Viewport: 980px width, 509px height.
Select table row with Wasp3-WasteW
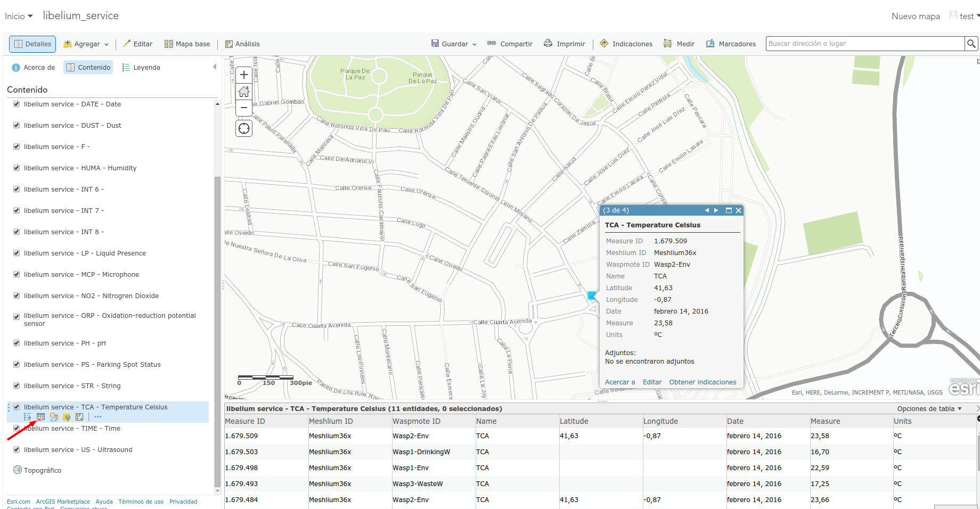pyautogui.click(x=600, y=483)
